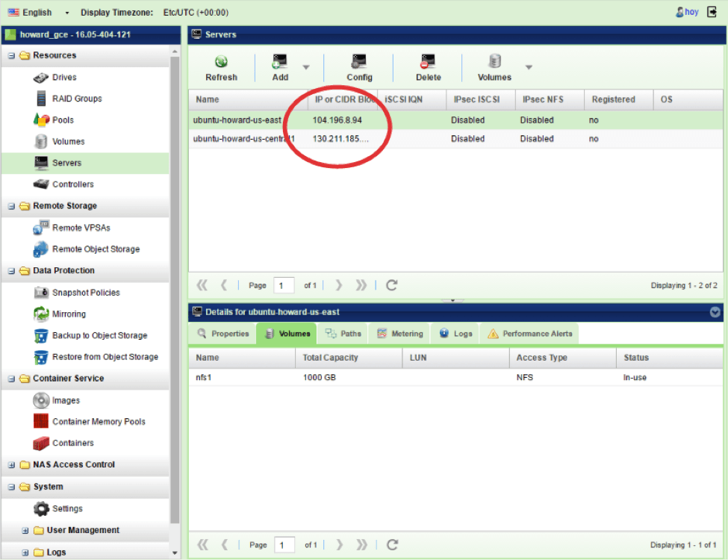
Task: Open Remote Object Storage
Action: click(x=95, y=249)
